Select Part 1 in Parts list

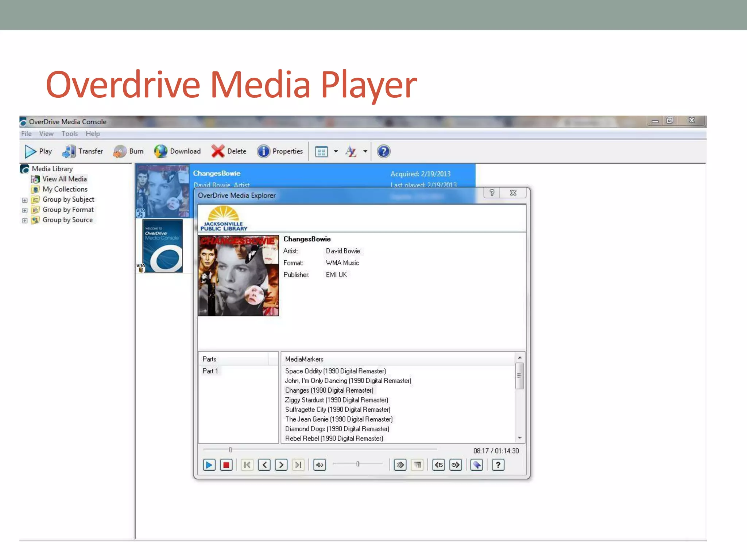[x=210, y=371]
